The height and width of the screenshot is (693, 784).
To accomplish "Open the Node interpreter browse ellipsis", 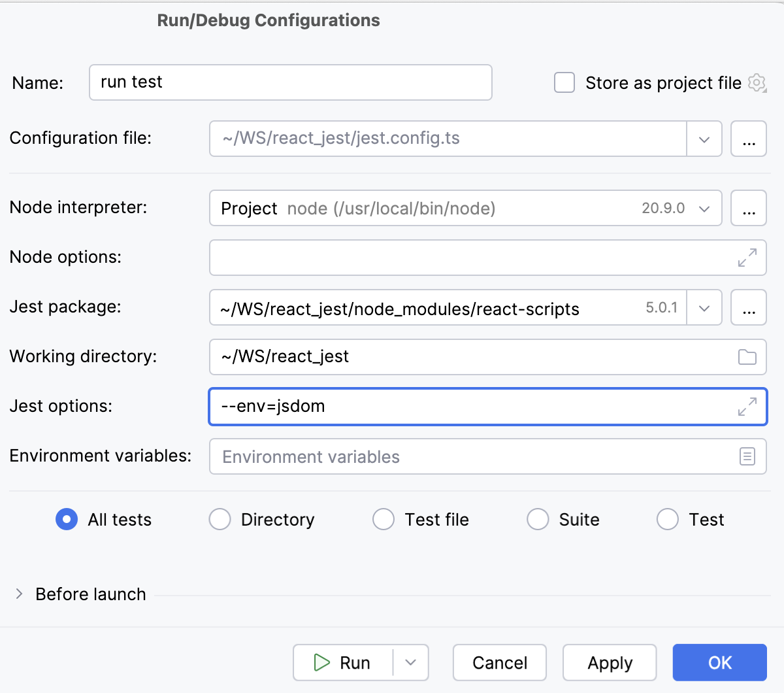I will [749, 208].
